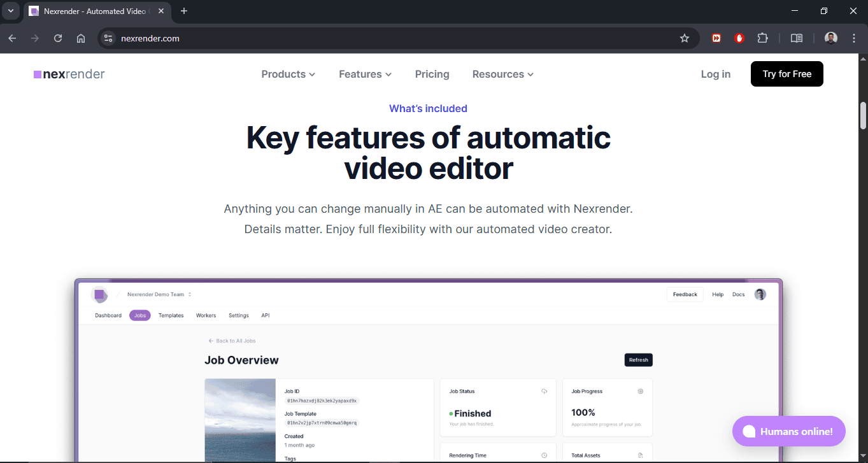Screen dimensions: 868x463
Task: Click the job preview thumbnail image
Action: point(240,420)
